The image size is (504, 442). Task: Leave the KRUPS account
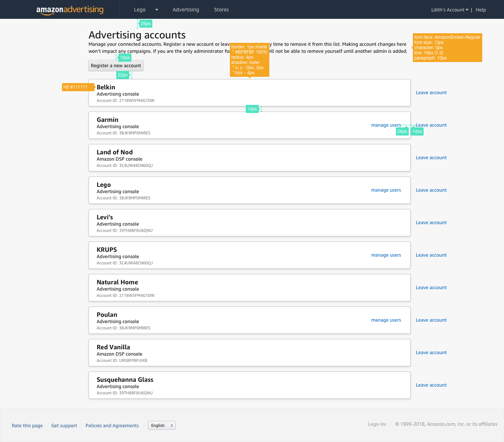[x=431, y=255]
